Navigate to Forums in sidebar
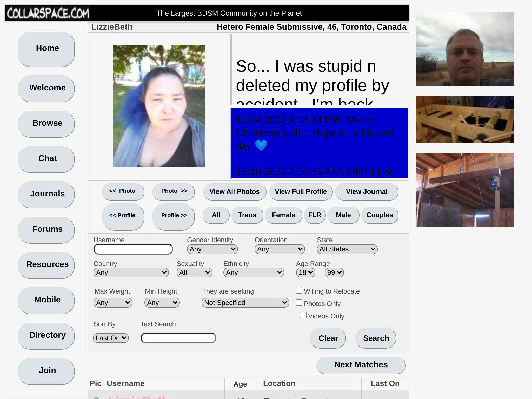This screenshot has width=532, height=399. pyautogui.click(x=47, y=229)
